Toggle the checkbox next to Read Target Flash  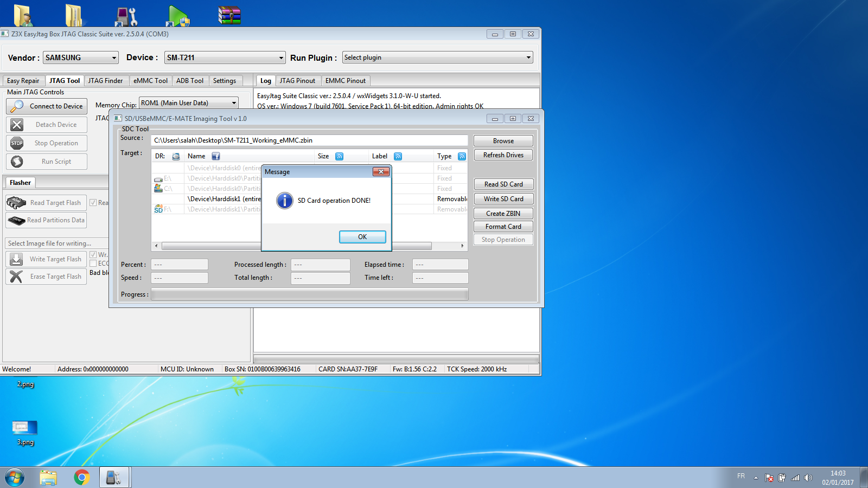pos(93,203)
